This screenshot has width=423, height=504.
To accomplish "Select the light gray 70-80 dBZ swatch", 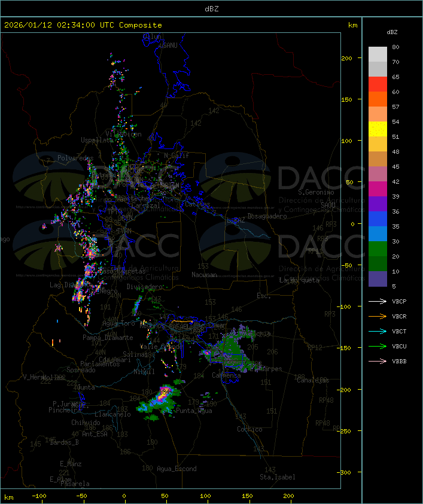I will tap(378, 54).
